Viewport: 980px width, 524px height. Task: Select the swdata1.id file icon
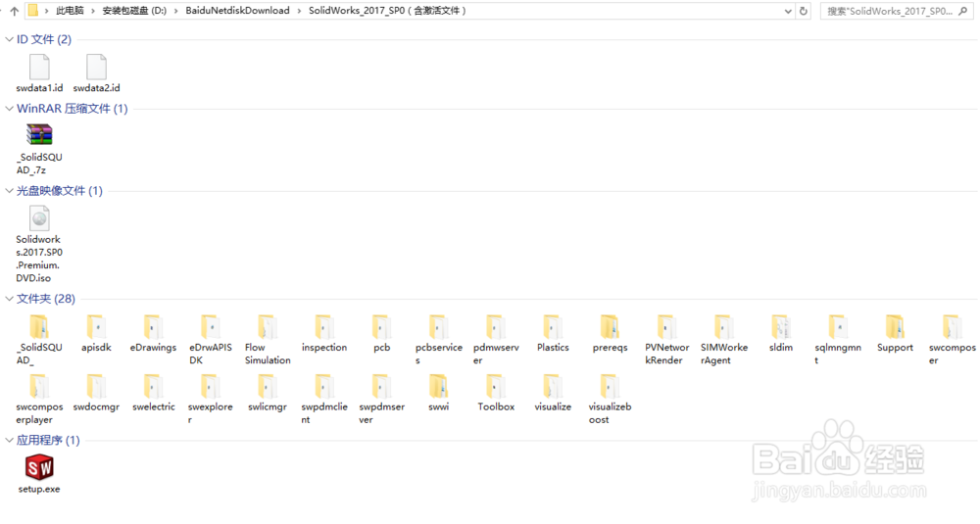(39, 68)
